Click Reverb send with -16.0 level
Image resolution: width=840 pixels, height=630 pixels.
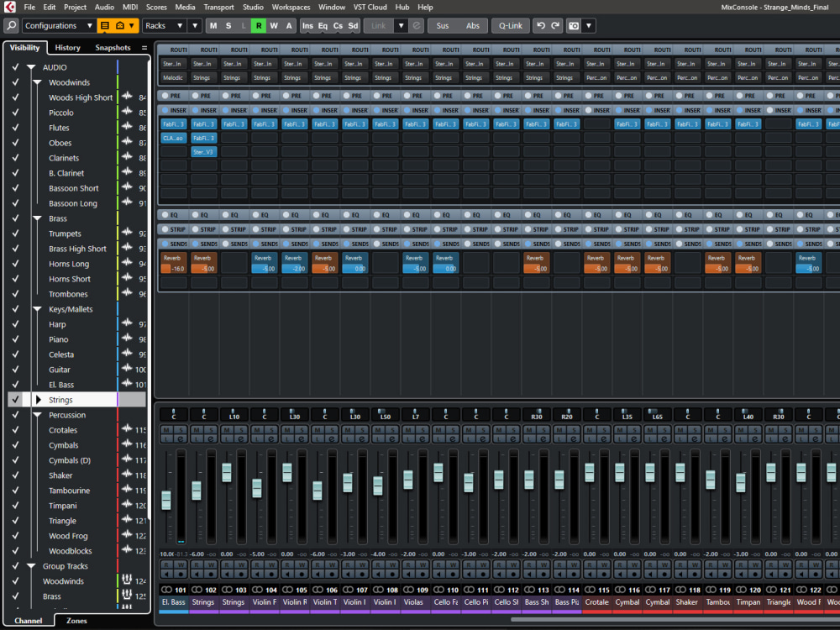[174, 263]
